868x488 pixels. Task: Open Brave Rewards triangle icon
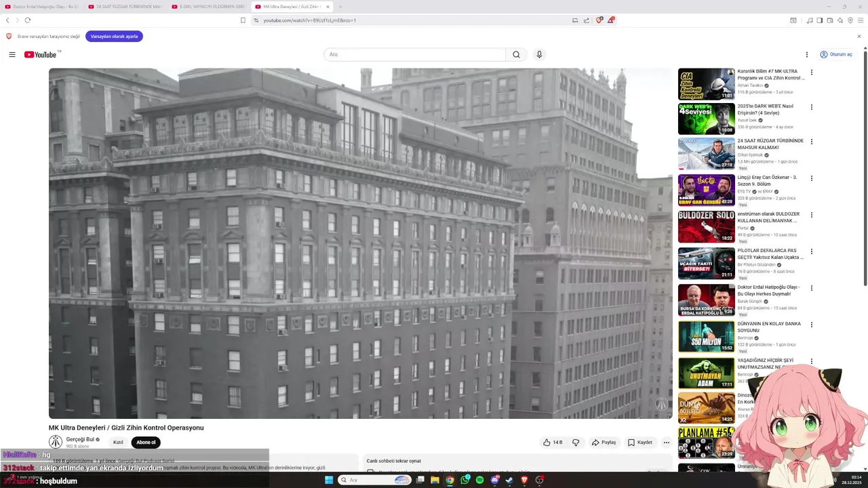tap(610, 20)
